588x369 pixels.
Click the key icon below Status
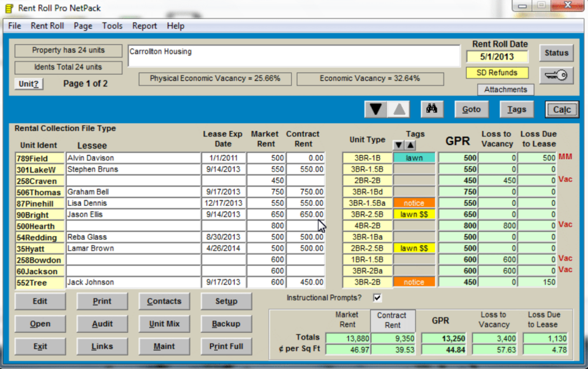tap(556, 74)
